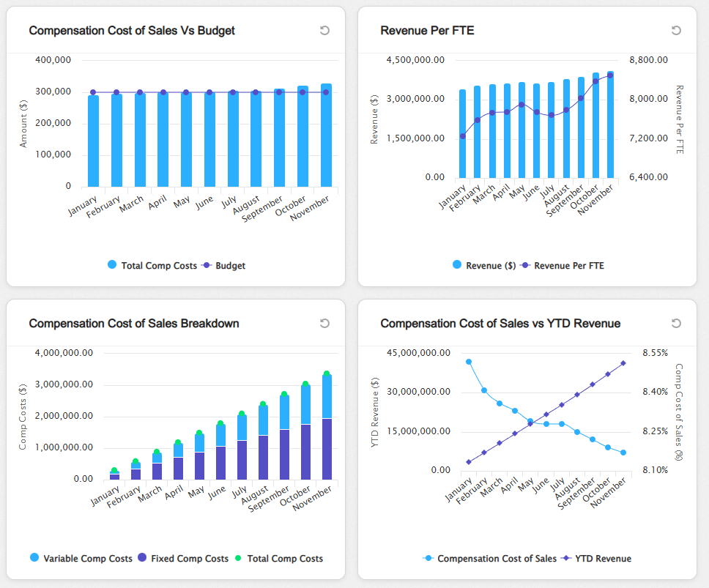This screenshot has height=588, width=709.
Task: Reset the Compensation Cost of Sales Vs Budget chart
Action: (x=324, y=30)
